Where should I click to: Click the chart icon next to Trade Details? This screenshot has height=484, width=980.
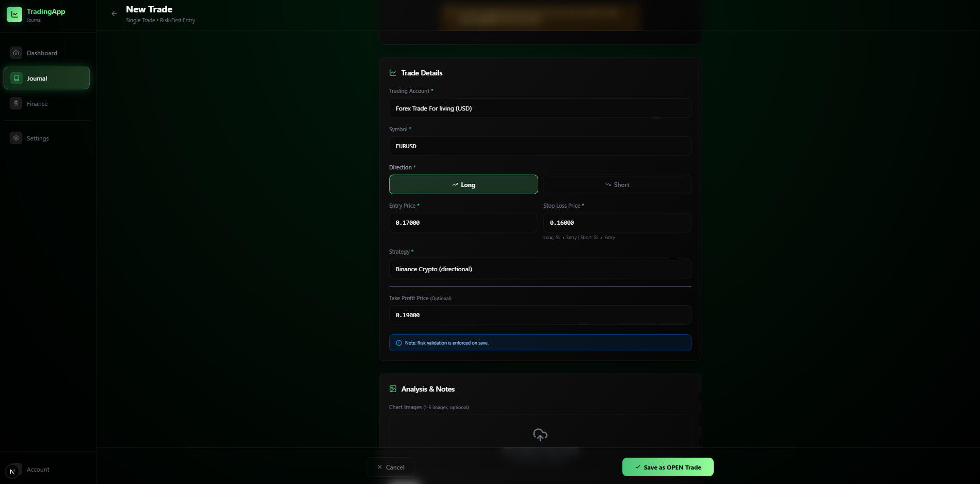pyautogui.click(x=393, y=72)
